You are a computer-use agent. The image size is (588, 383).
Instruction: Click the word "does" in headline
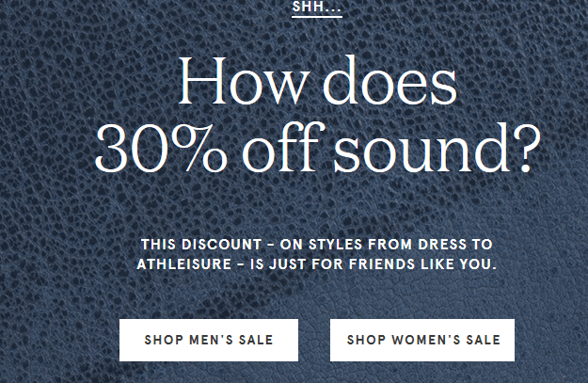pos(390,81)
